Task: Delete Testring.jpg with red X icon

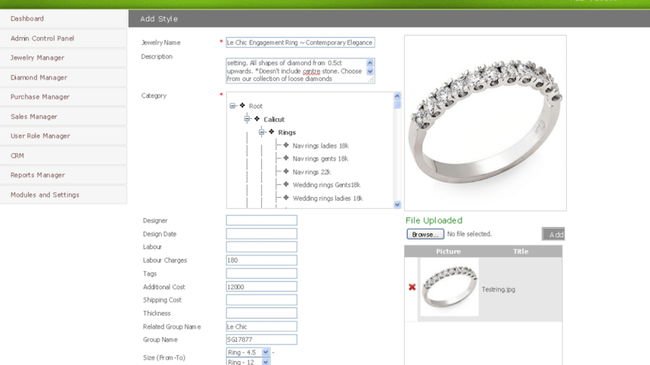Action: (412, 287)
